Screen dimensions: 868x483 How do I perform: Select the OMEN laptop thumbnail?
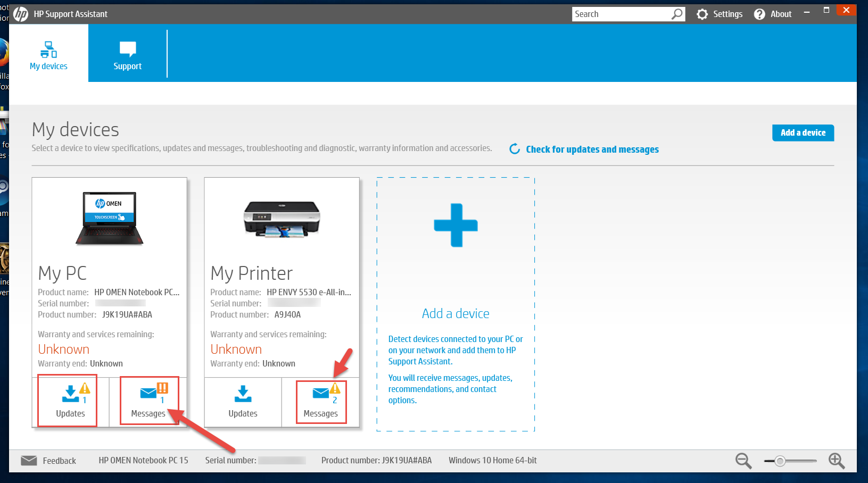click(110, 219)
